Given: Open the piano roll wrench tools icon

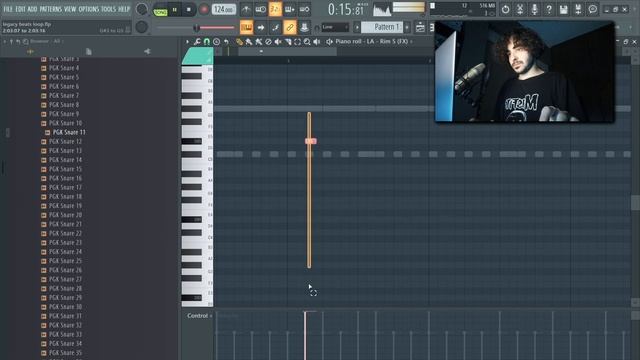Looking at the screenshot, I should [x=197, y=42].
